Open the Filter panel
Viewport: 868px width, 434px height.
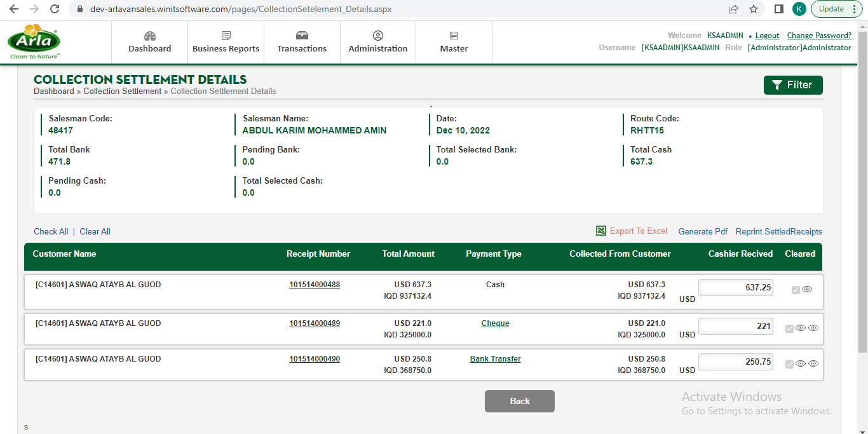tap(792, 85)
